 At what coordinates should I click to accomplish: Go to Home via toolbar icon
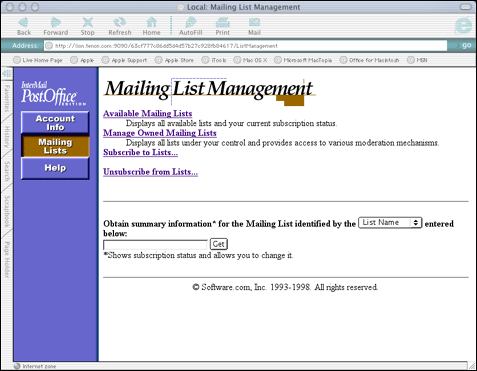151,23
